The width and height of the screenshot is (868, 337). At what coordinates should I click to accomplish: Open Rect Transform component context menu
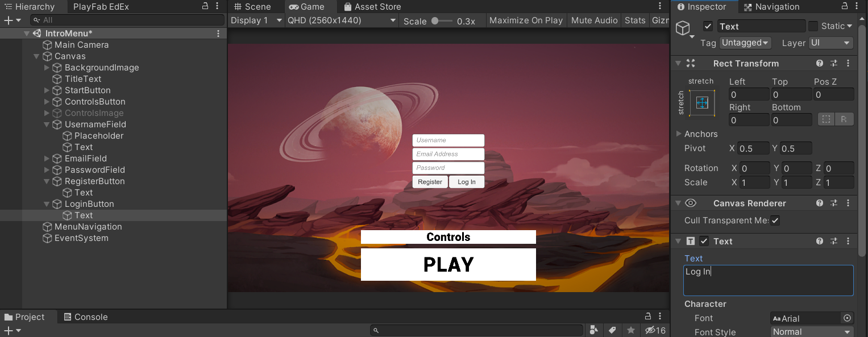[848, 64]
